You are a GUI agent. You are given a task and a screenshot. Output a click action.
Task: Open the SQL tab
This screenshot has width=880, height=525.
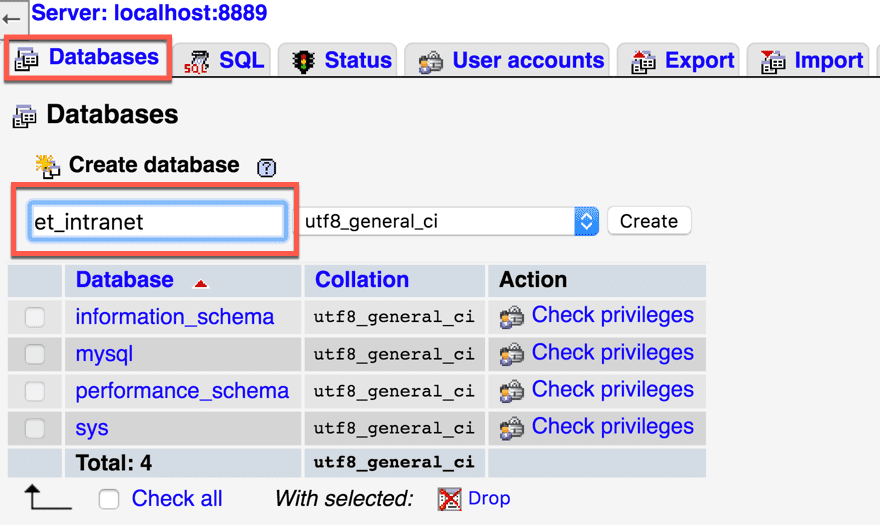click(226, 60)
